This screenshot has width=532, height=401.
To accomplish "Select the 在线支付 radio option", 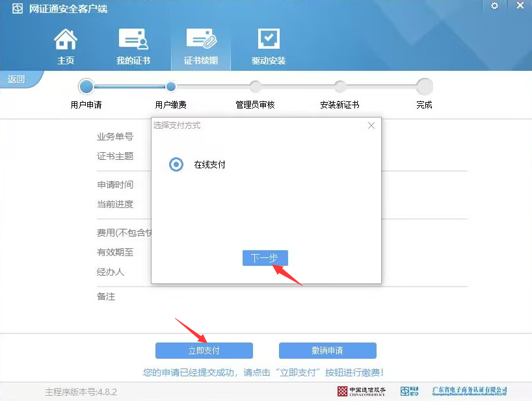I will [176, 164].
